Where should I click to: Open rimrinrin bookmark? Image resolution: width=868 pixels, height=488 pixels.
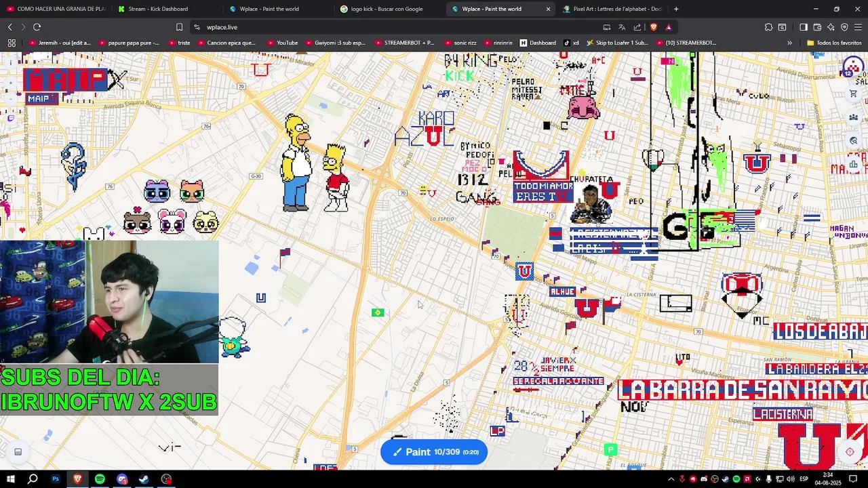(x=498, y=43)
